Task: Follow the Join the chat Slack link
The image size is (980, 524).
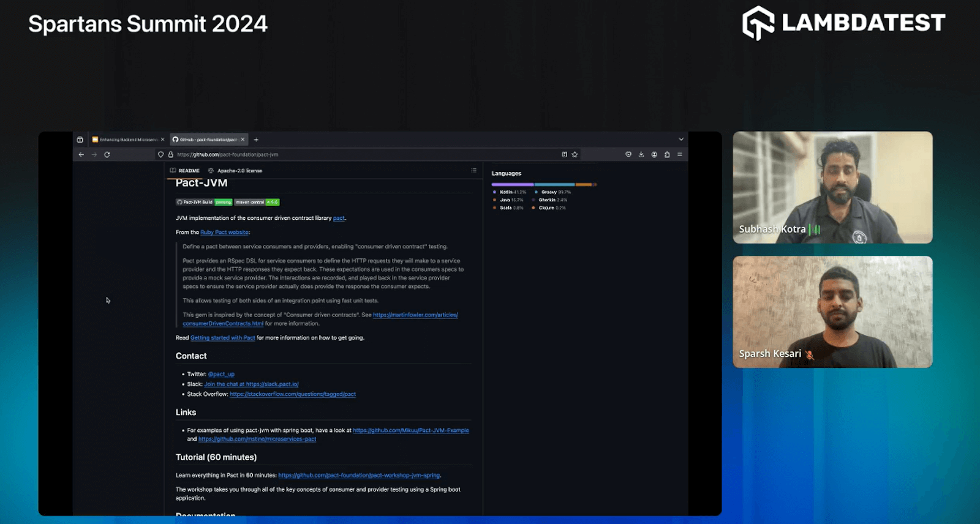Action: [x=251, y=384]
